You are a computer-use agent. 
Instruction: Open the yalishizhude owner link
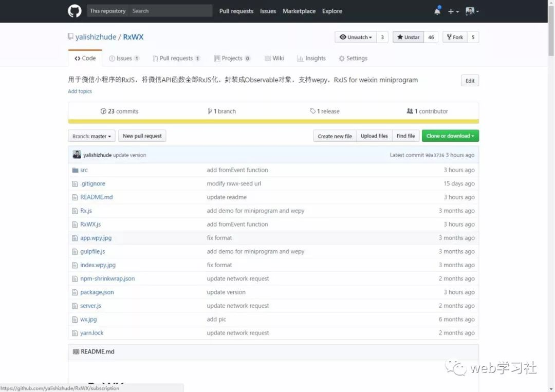pos(96,37)
